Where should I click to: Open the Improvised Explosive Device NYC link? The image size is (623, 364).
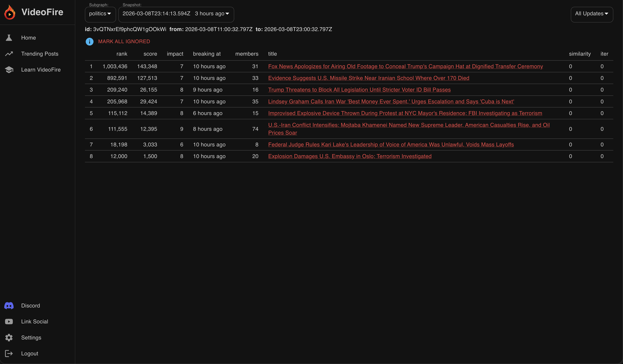tap(405, 113)
